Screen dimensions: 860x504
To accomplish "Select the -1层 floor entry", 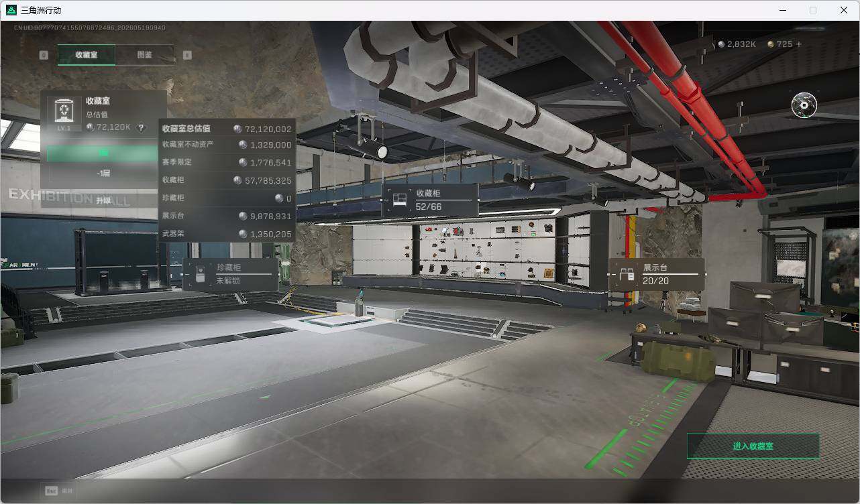I will pyautogui.click(x=103, y=174).
